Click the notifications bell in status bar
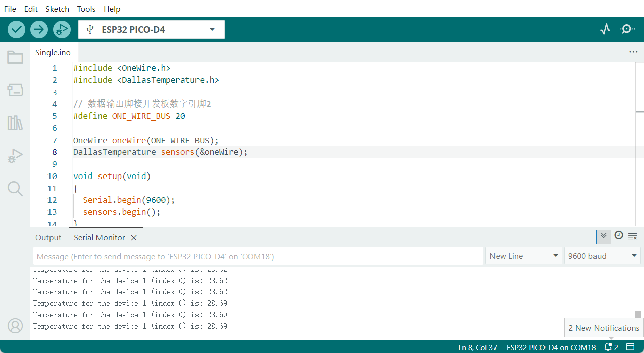 point(609,347)
